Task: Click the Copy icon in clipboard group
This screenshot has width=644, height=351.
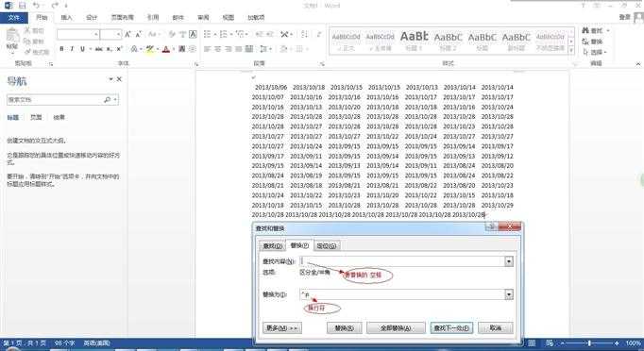Action: click(26, 42)
